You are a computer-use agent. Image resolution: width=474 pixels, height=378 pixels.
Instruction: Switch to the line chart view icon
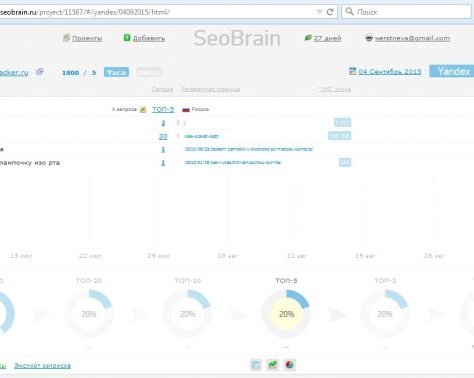click(273, 365)
